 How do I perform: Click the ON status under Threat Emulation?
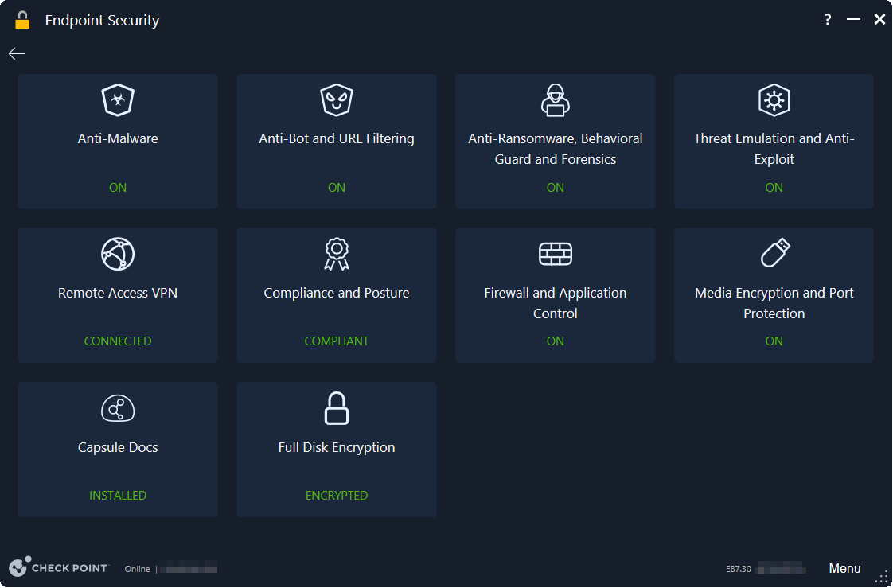tap(774, 187)
